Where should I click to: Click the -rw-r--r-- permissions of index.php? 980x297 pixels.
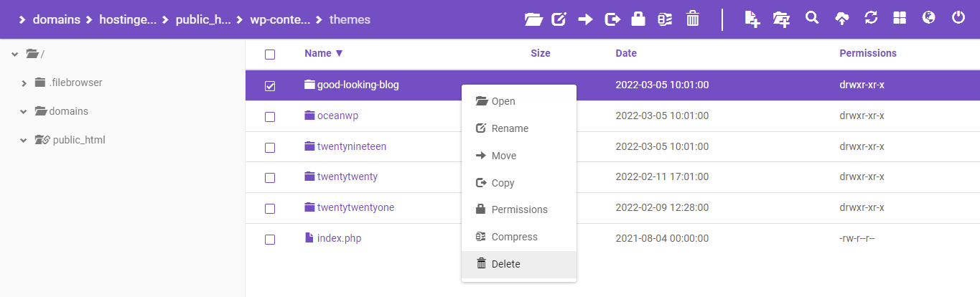click(x=857, y=238)
